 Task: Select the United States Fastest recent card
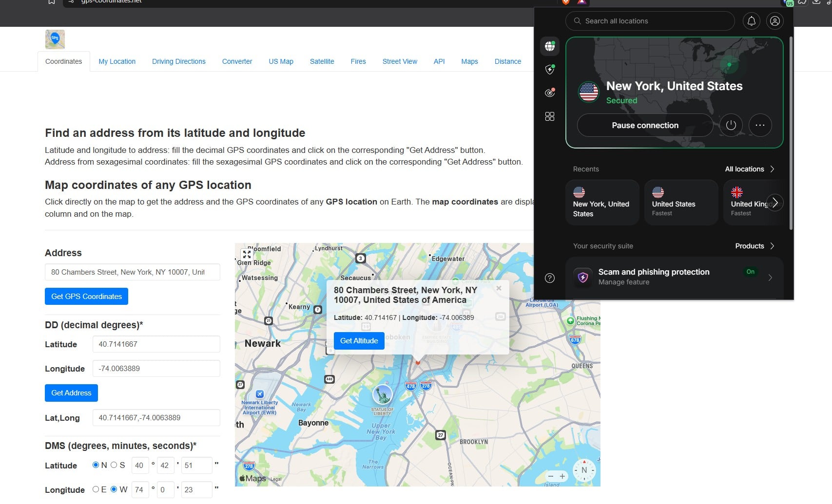point(681,203)
